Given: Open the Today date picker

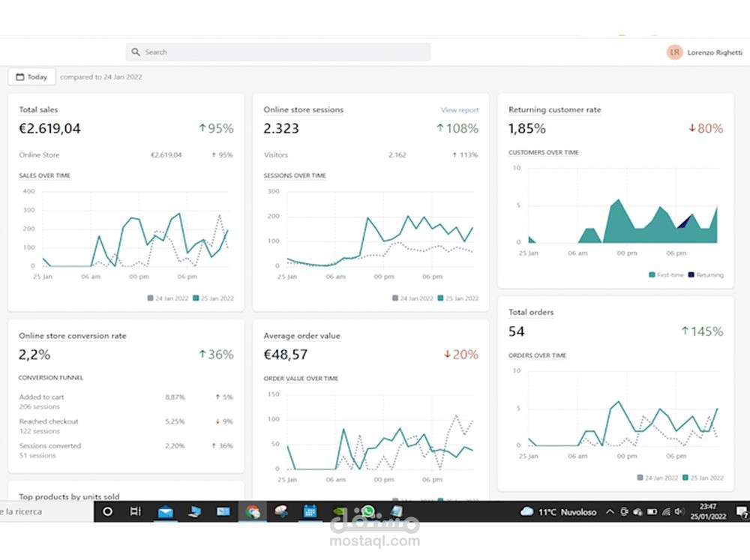Looking at the screenshot, I should pyautogui.click(x=32, y=76).
